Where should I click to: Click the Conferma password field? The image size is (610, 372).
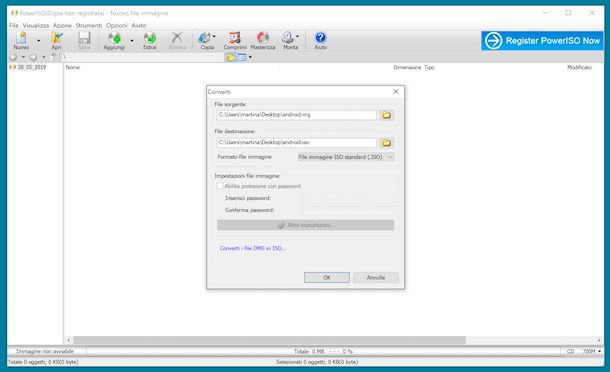click(348, 210)
